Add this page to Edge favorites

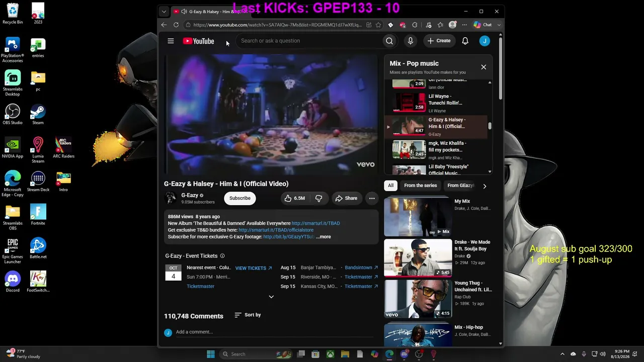[378, 25]
